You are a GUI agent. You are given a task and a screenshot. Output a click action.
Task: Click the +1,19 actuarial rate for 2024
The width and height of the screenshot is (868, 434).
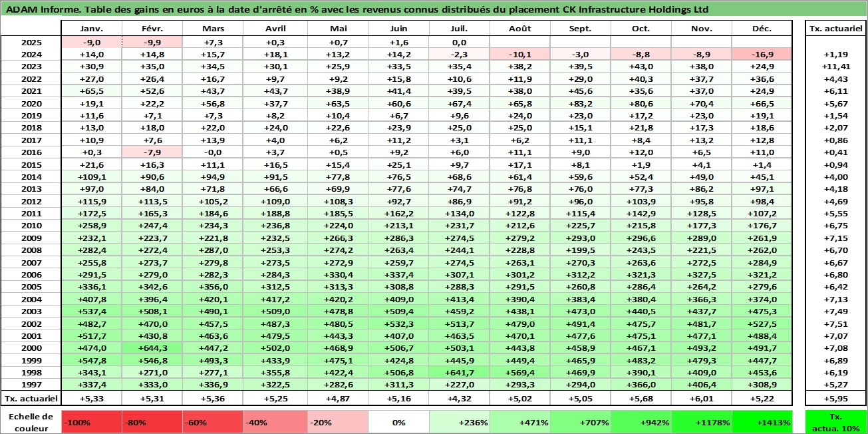tap(835, 54)
